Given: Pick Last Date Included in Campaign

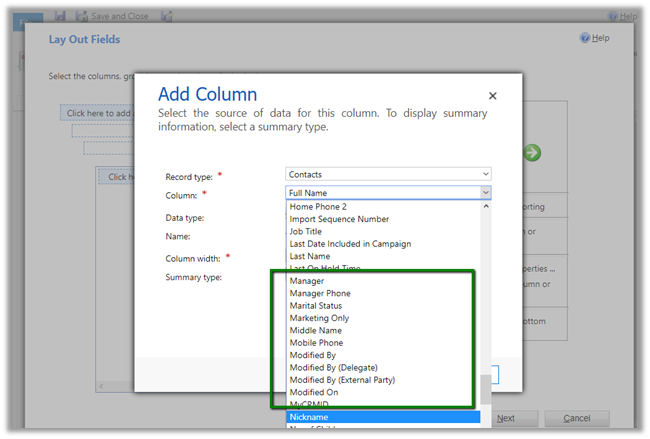Looking at the screenshot, I should point(348,244).
